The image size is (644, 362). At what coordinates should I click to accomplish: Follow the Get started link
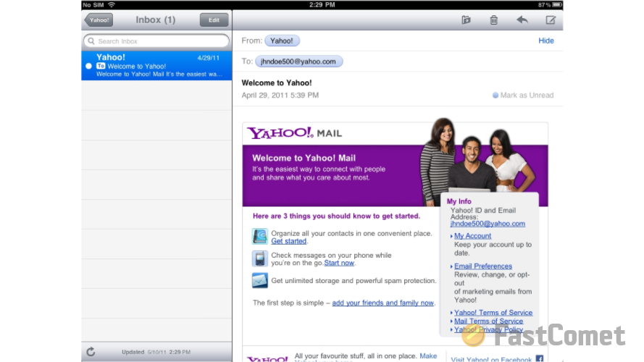[x=288, y=241]
